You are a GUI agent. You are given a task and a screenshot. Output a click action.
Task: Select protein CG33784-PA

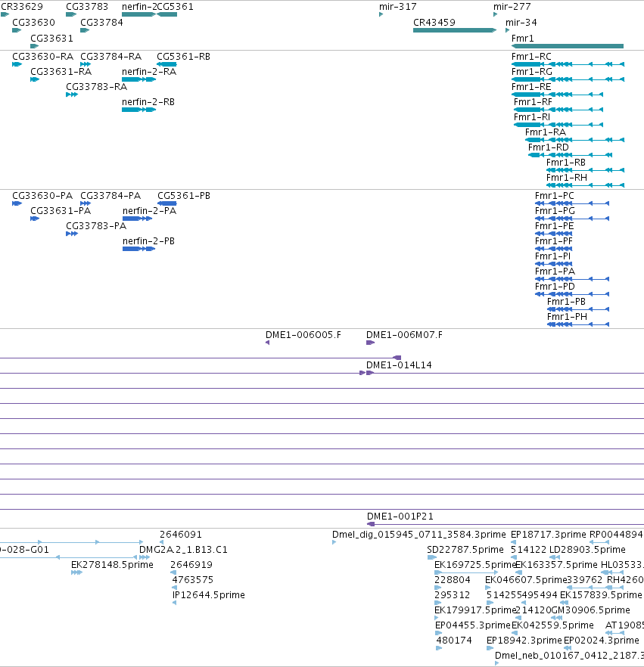[x=86, y=203]
